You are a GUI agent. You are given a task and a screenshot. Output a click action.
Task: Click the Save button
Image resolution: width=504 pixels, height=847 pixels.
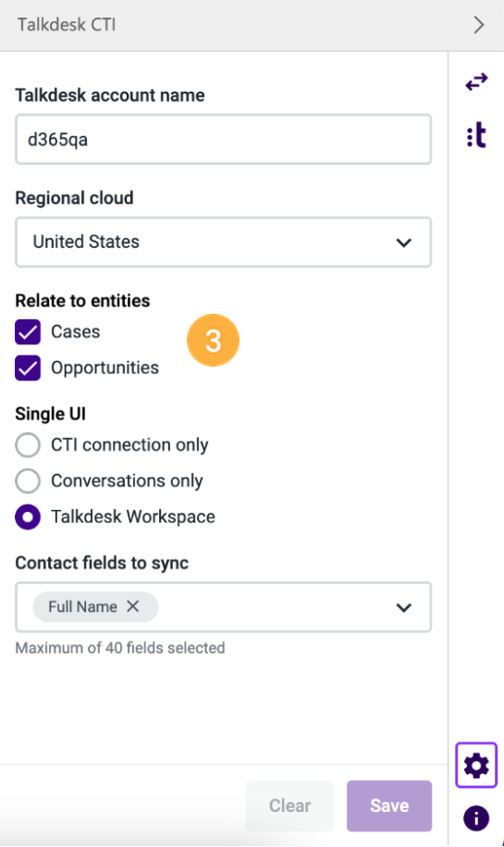(x=389, y=805)
